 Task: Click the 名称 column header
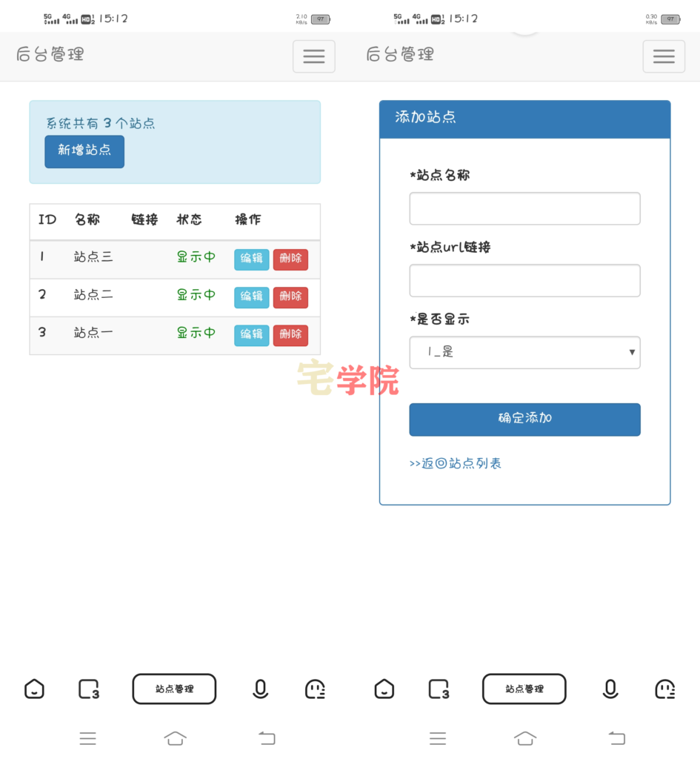pos(87,219)
